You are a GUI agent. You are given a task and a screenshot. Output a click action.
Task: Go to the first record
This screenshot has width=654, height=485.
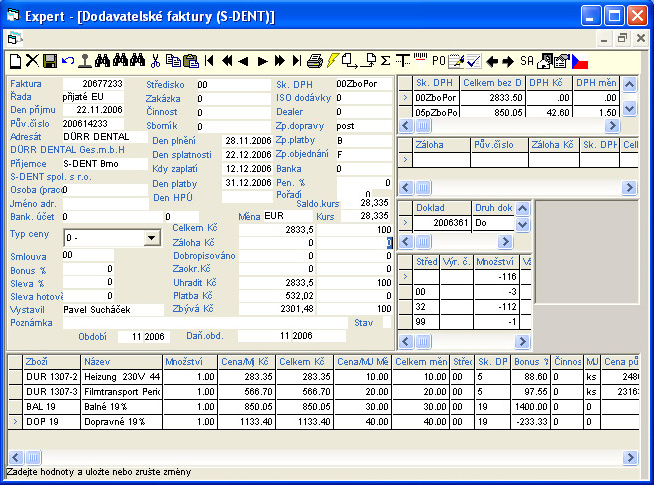(209, 61)
